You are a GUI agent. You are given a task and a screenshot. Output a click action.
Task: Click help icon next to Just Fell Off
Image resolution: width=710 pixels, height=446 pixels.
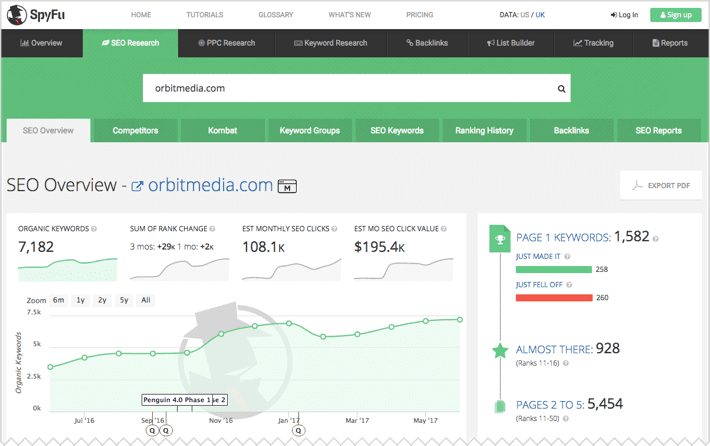click(569, 285)
